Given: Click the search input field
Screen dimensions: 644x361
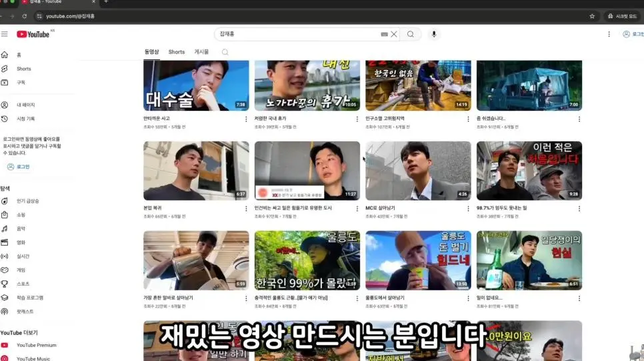Looking at the screenshot, I should [297, 34].
